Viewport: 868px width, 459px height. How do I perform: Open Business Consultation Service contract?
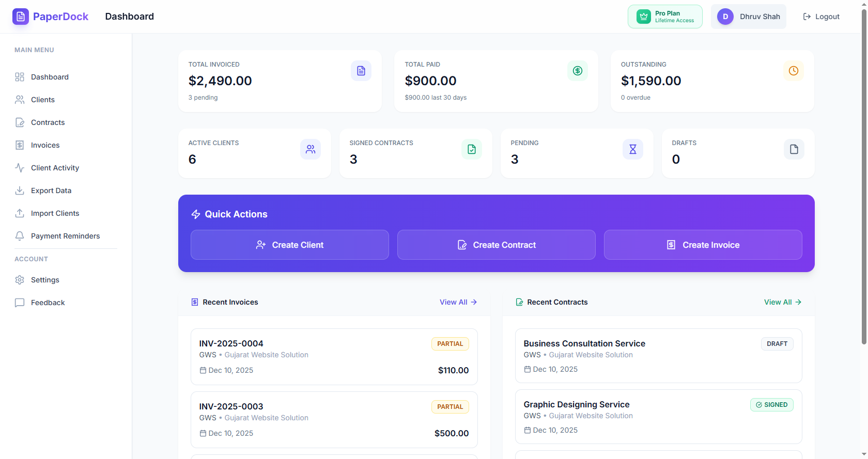(659, 356)
